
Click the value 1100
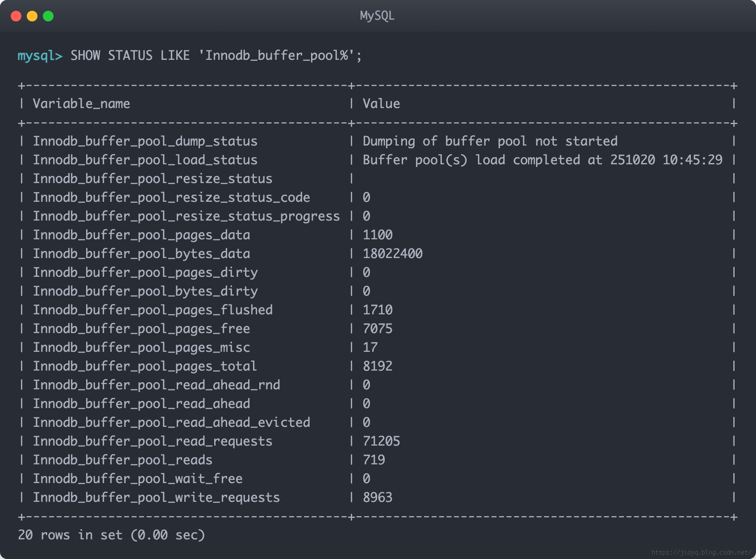[x=378, y=235]
